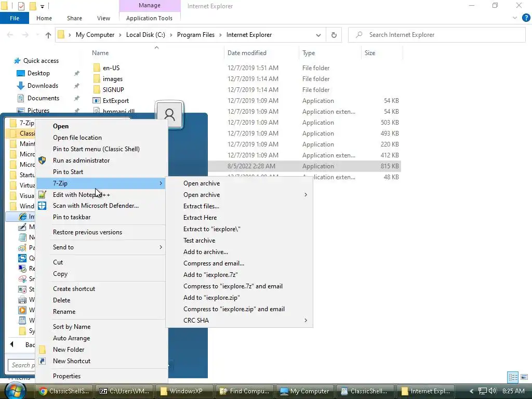Open the 7-Zip C:\Users\VM... taskbar button

(124, 391)
